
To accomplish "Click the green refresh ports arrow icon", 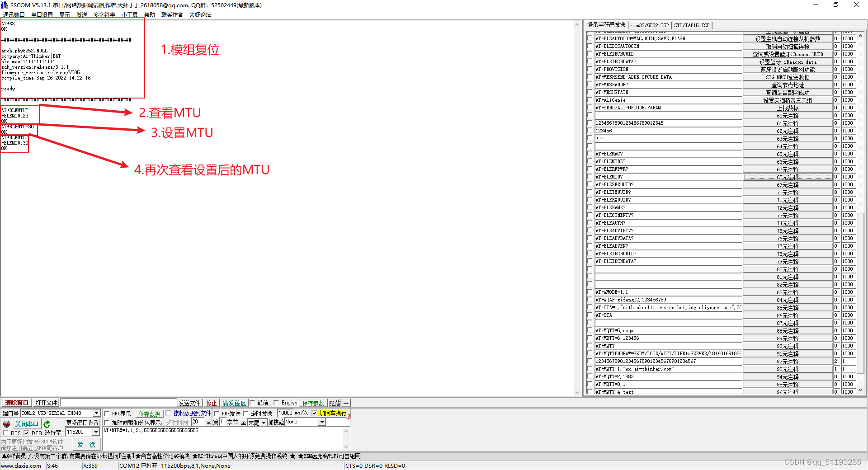I will click(x=47, y=424).
